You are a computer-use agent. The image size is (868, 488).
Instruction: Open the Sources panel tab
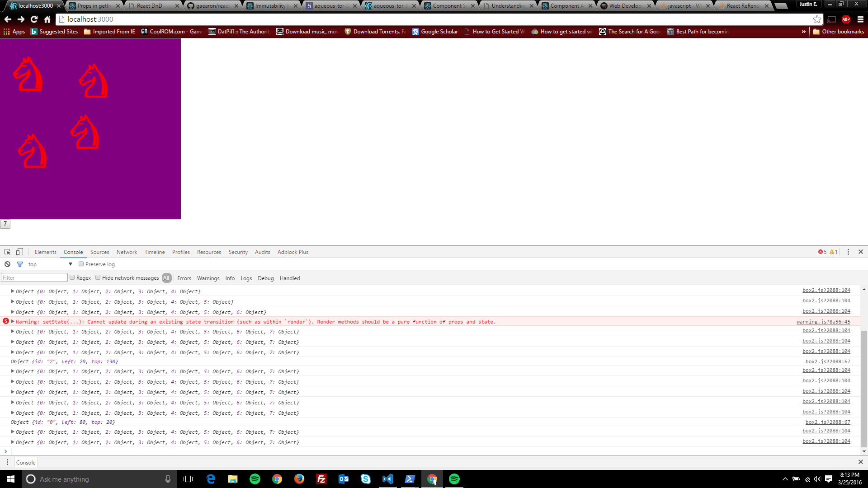[x=99, y=252]
